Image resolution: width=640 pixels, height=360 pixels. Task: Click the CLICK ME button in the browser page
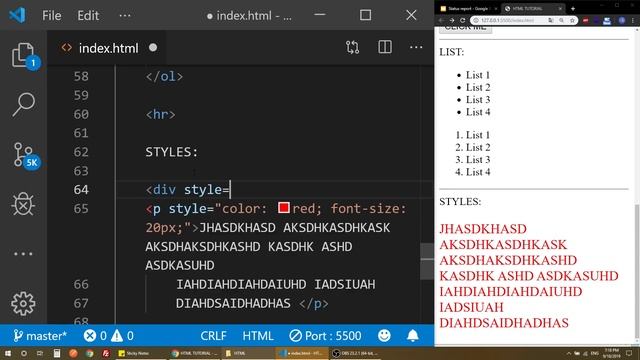point(465,29)
